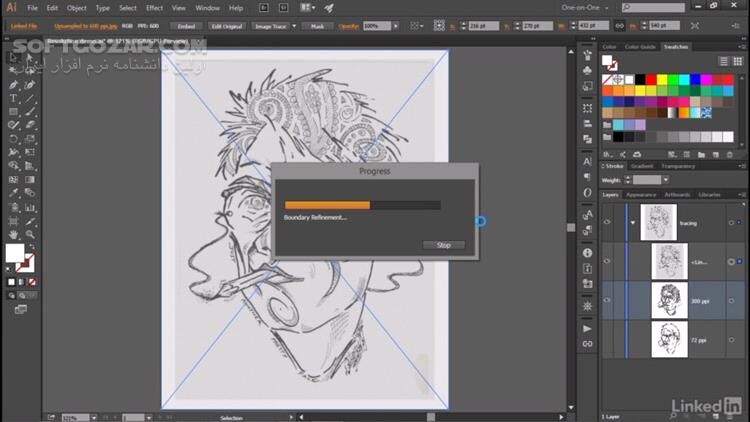Click the Edit Original button
This screenshot has width=750, height=422.
pyautogui.click(x=227, y=26)
